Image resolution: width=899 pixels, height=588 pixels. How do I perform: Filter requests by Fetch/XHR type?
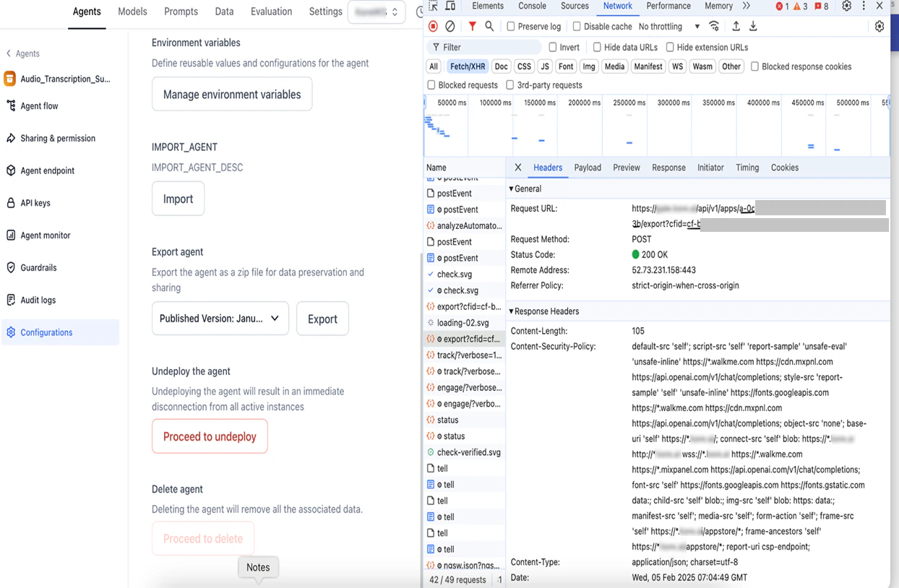pos(468,66)
